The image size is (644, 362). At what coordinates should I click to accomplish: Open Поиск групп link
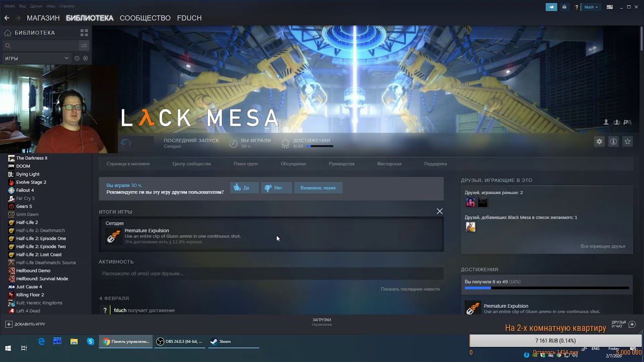tap(246, 164)
